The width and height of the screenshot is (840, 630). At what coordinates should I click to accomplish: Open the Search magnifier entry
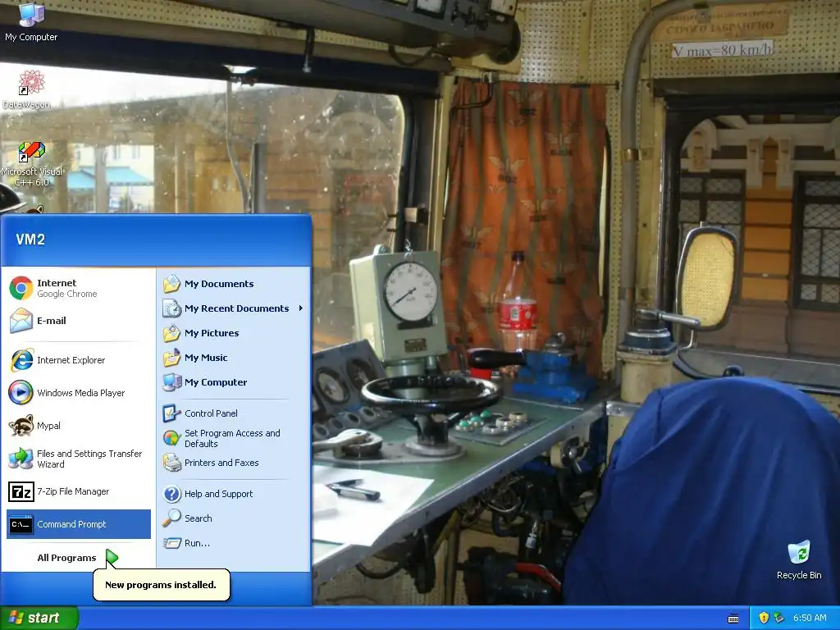[x=234, y=518]
